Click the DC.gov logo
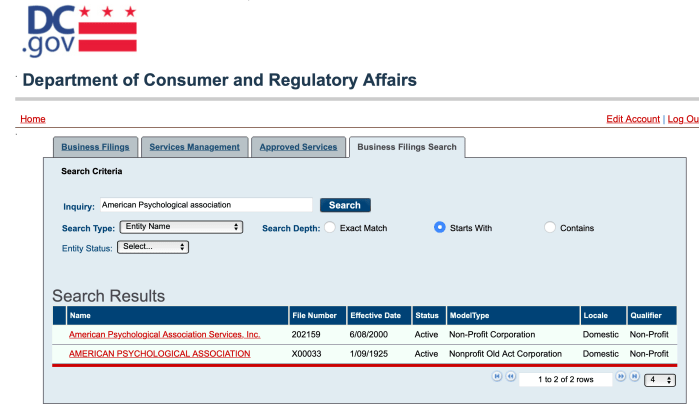 (79, 32)
